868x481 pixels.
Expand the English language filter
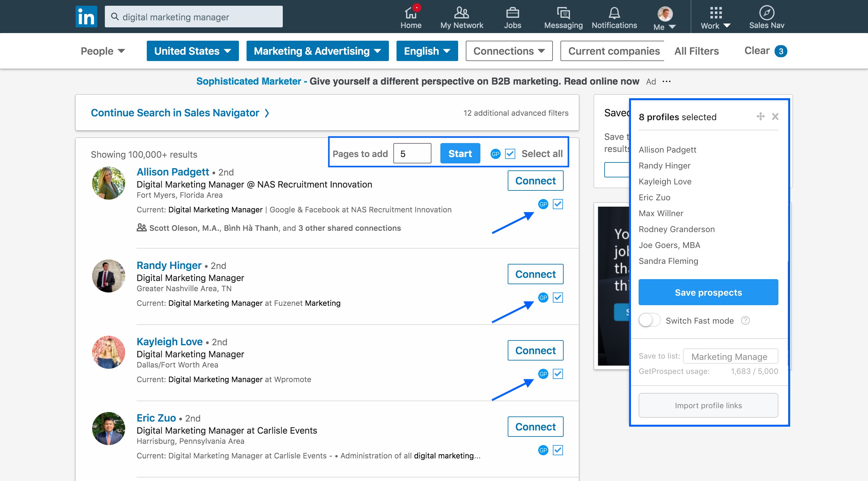click(x=427, y=51)
